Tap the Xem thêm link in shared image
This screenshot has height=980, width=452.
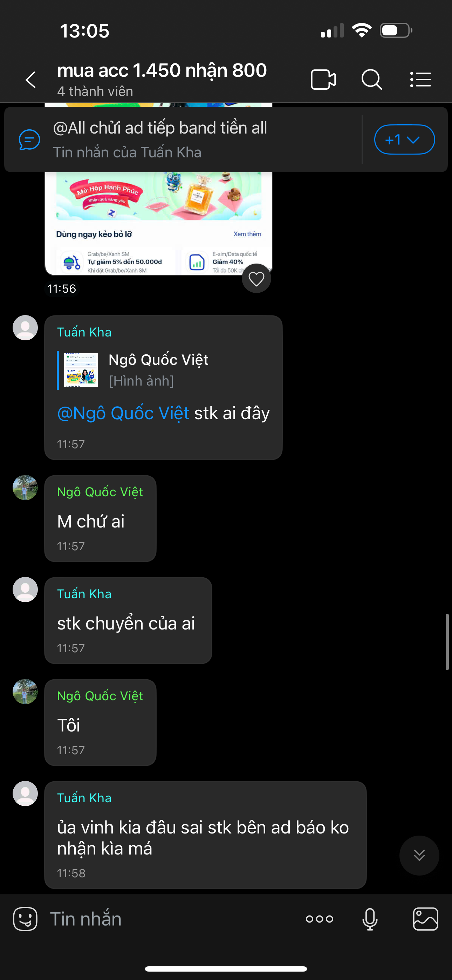[247, 234]
